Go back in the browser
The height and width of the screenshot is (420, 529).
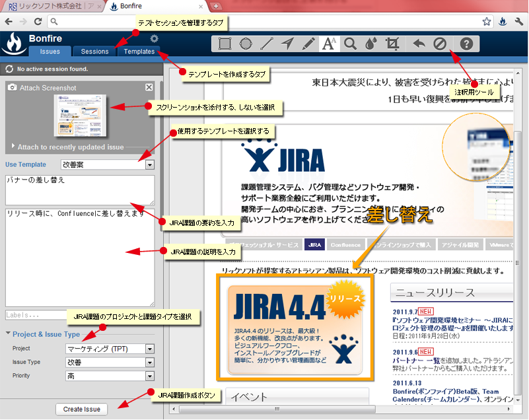9,22
